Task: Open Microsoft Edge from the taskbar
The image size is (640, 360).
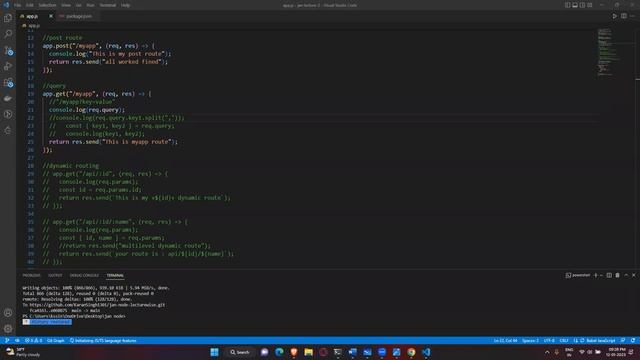Action: (279, 352)
